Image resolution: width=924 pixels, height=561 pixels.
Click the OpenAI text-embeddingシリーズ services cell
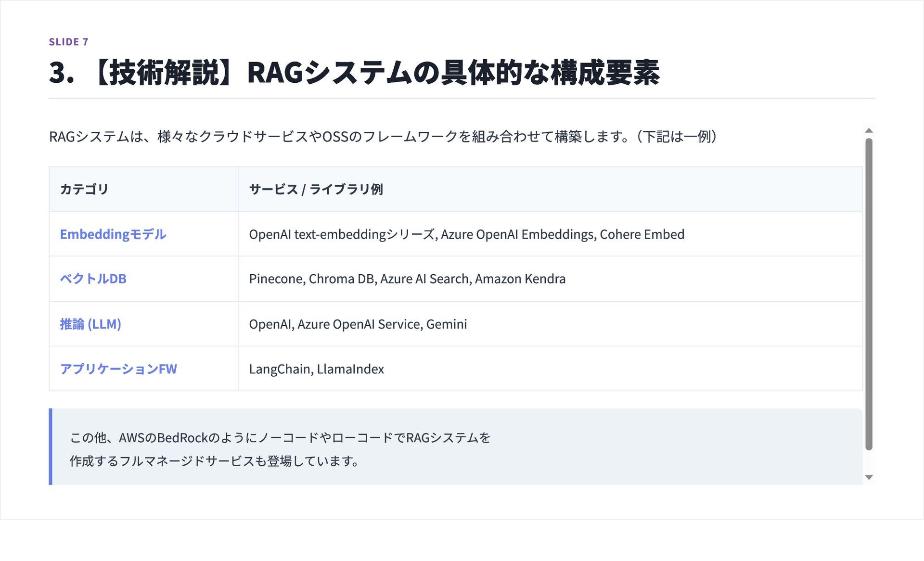coord(466,234)
